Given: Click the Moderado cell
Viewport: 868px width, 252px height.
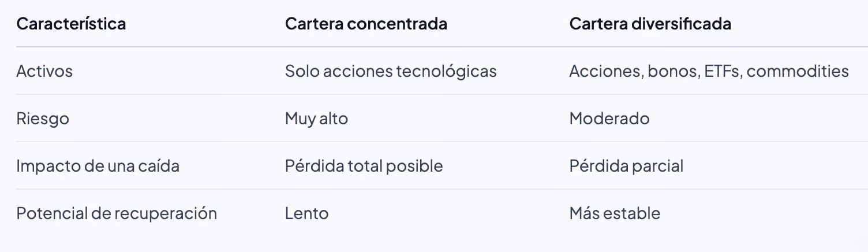Looking at the screenshot, I should click(x=609, y=118).
